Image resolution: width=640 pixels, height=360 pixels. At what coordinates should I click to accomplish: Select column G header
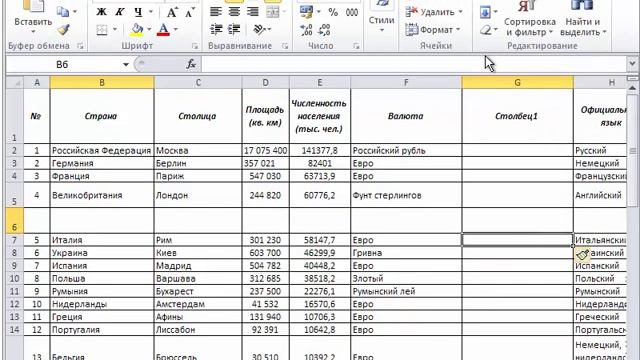[x=518, y=82]
